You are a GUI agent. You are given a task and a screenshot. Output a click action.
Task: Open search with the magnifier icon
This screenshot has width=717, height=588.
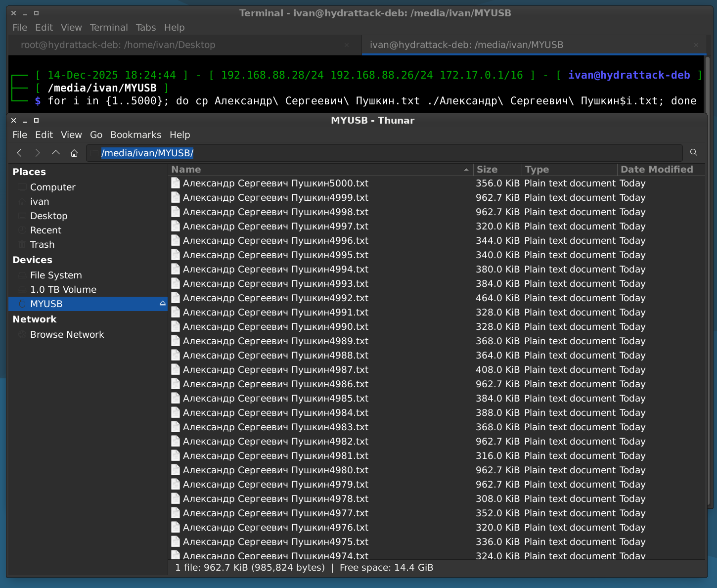click(694, 153)
